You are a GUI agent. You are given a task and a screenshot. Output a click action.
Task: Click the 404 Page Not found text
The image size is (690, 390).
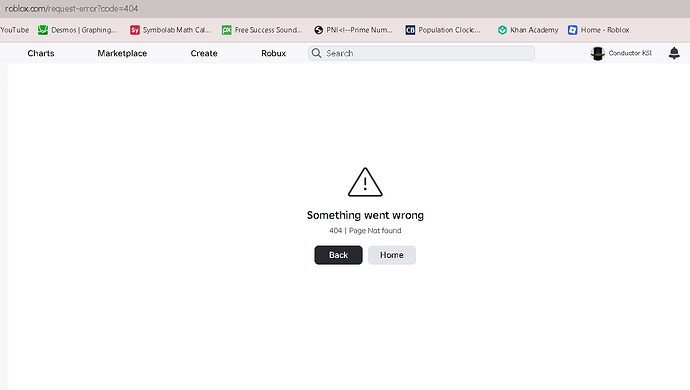[x=365, y=231]
